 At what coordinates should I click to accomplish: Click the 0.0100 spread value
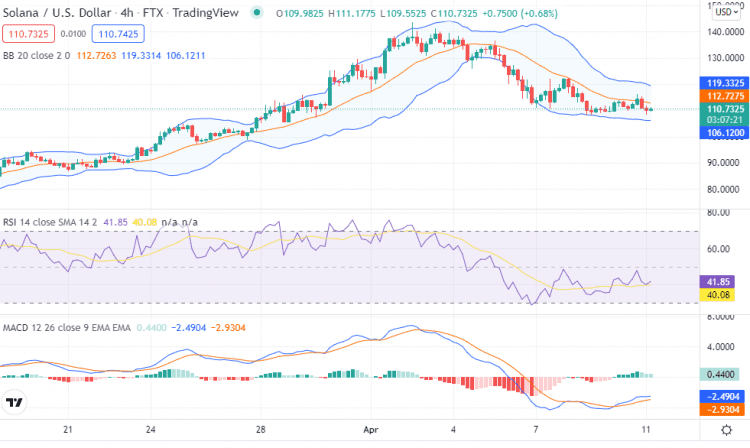[73, 34]
